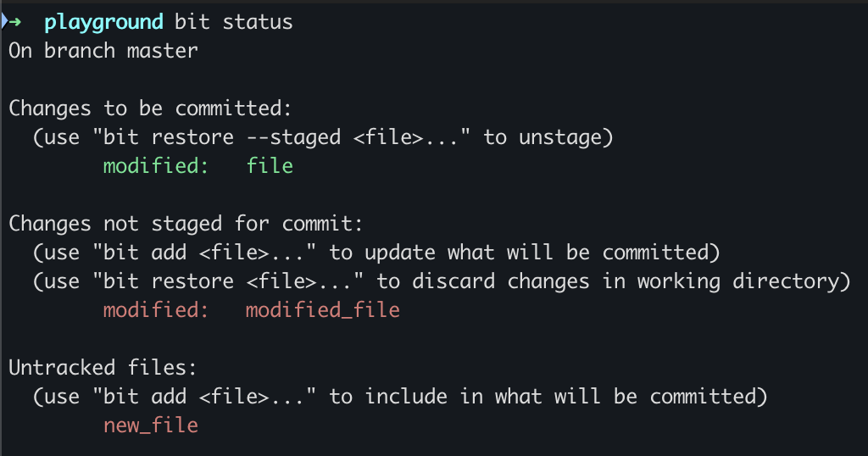Viewport: 868px width, 456px height.
Task: Click the word "branch" in second line
Action: point(79,51)
